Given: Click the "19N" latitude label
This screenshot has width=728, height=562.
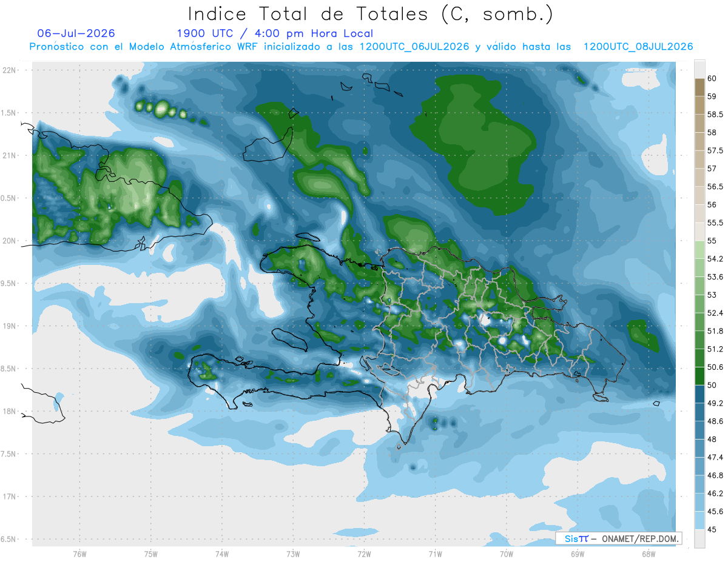Looking at the screenshot, I should pos(10,326).
